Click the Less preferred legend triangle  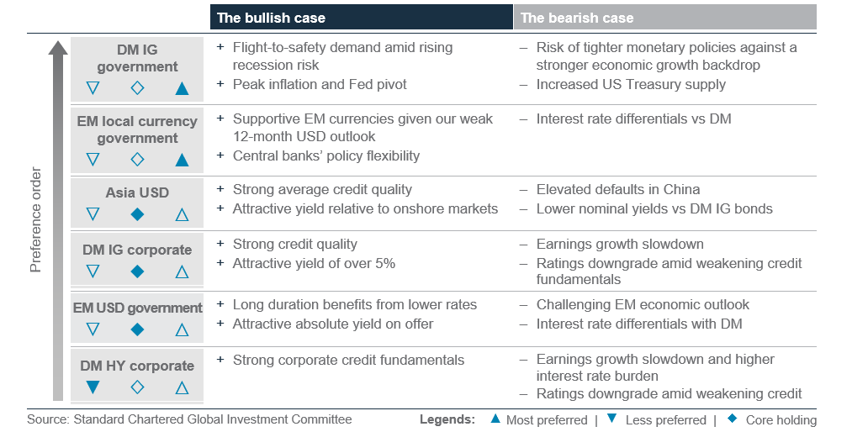click(611, 419)
